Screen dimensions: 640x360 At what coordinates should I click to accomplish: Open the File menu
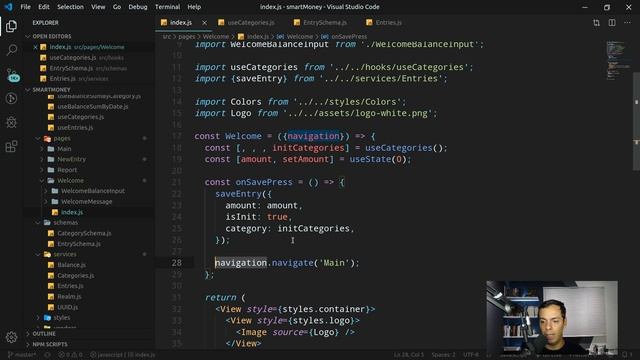coord(25,7)
